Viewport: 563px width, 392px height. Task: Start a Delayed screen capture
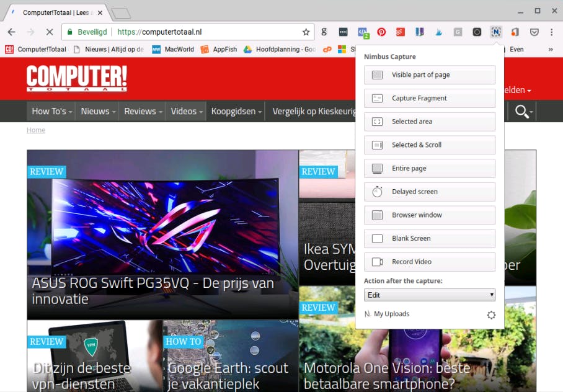(x=430, y=192)
